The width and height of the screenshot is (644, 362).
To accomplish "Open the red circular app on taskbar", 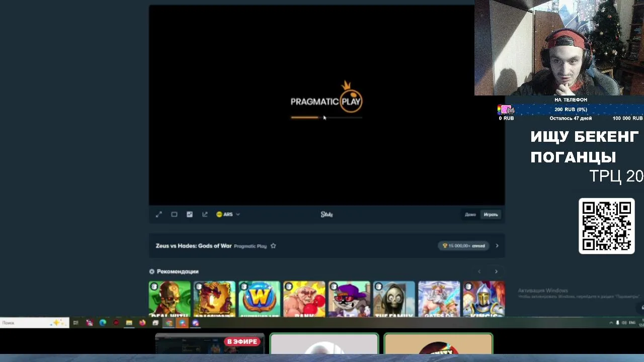I will click(x=116, y=323).
